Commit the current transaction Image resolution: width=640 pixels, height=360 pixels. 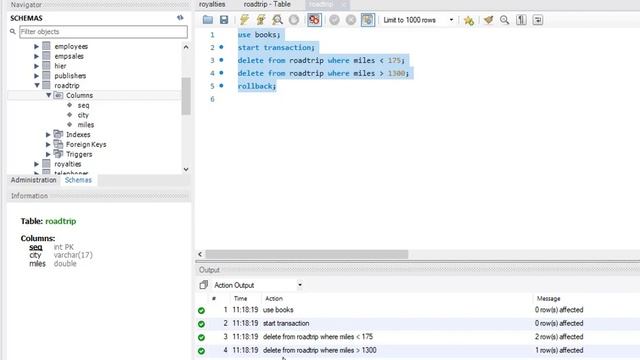click(x=334, y=20)
